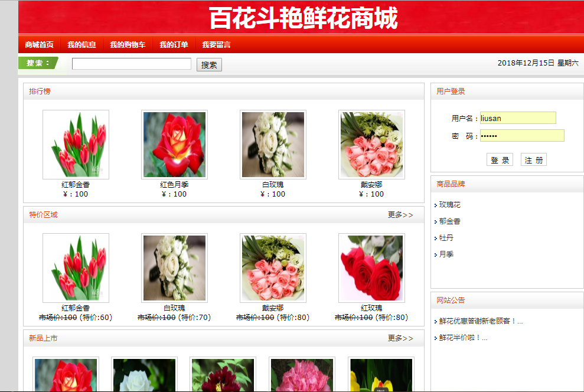This screenshot has width=584, height=392.
Task: Click the 搜索 search button
Action: [x=209, y=65]
